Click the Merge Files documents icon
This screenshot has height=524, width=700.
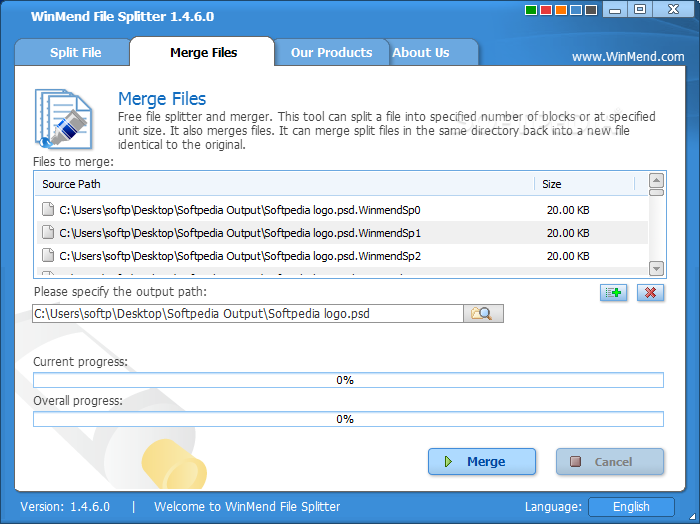point(63,119)
